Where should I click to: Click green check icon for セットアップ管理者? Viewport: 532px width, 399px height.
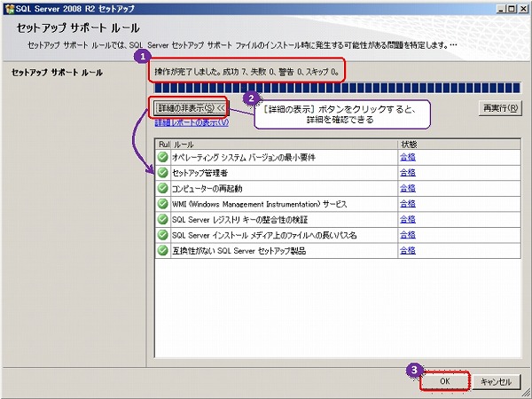163,173
